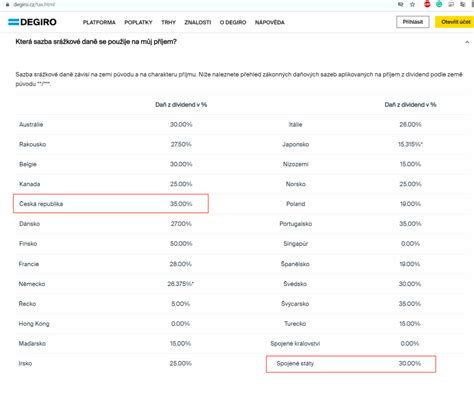Click the highlighted Česká republika row
The height and width of the screenshot is (415, 474).
(111, 203)
